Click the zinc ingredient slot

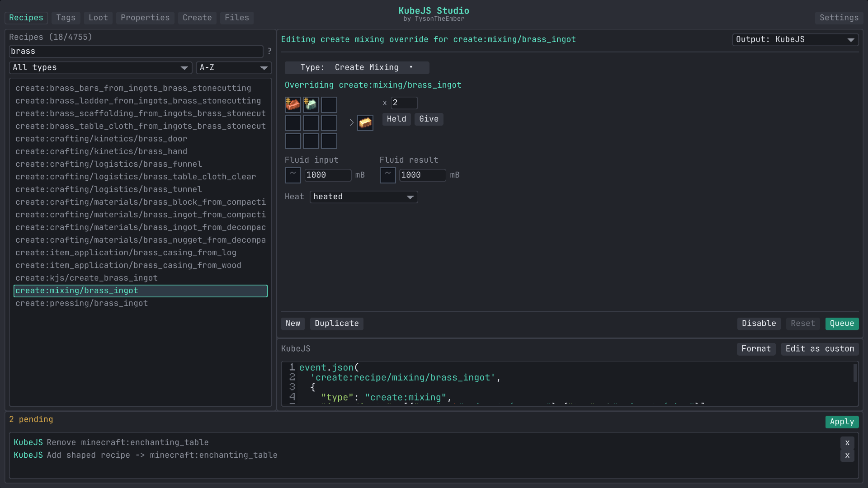click(x=311, y=105)
